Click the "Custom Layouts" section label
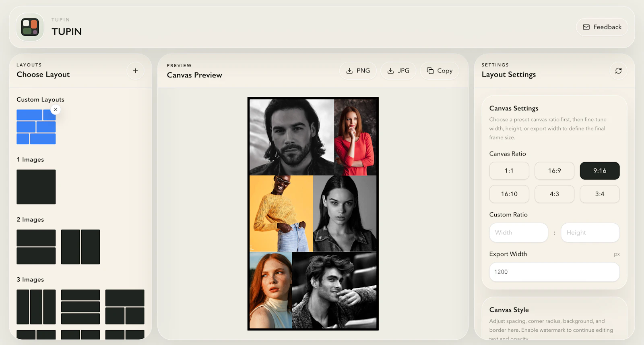The image size is (644, 345). 40,100
